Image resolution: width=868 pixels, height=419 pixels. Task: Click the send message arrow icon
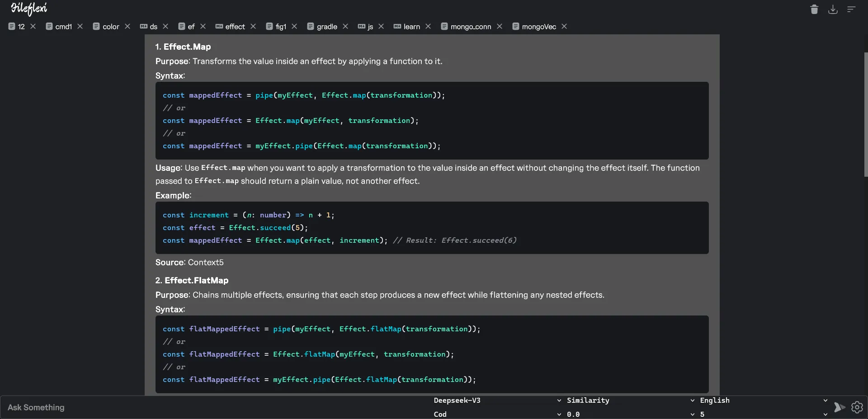(839, 407)
